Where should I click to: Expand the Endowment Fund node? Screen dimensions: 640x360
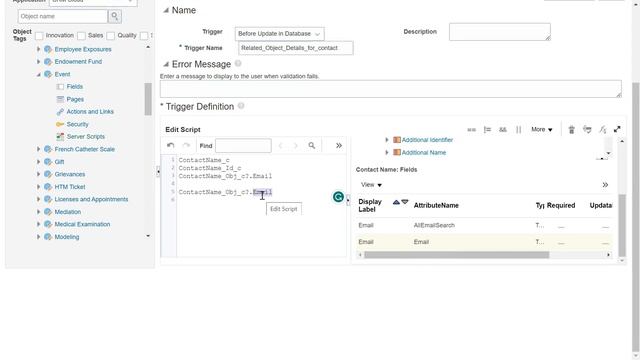tap(38, 62)
